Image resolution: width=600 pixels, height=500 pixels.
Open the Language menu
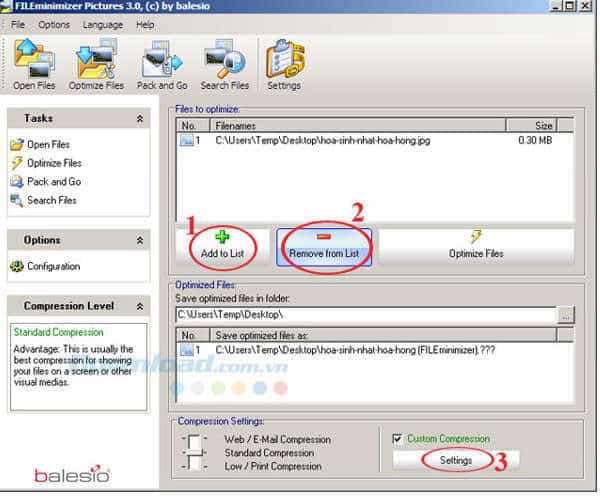[103, 25]
